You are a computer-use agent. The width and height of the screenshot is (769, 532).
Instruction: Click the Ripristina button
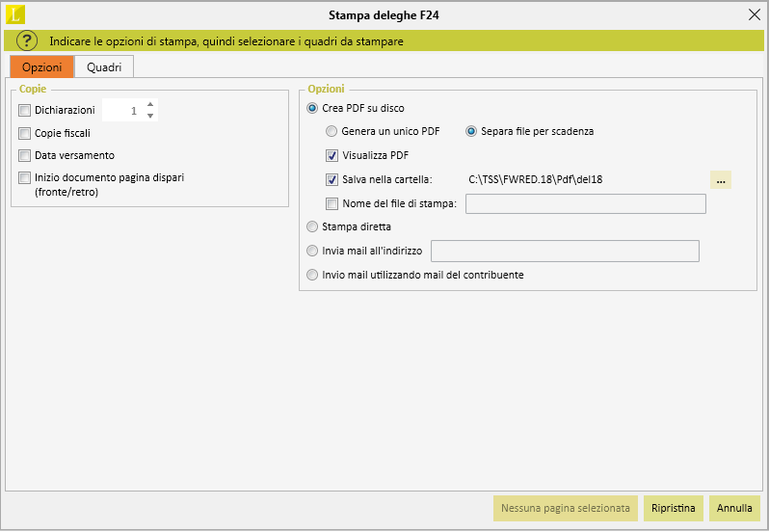pos(674,508)
